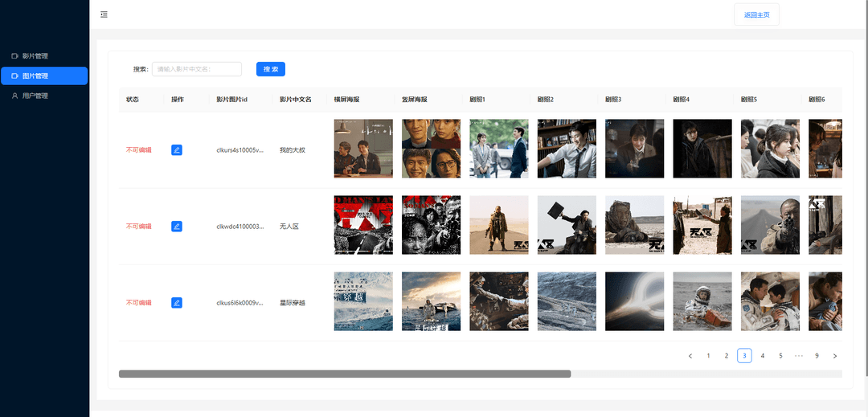Open 无人区 竖屏海报 thumbnail
The width and height of the screenshot is (868, 417).
pos(432,225)
